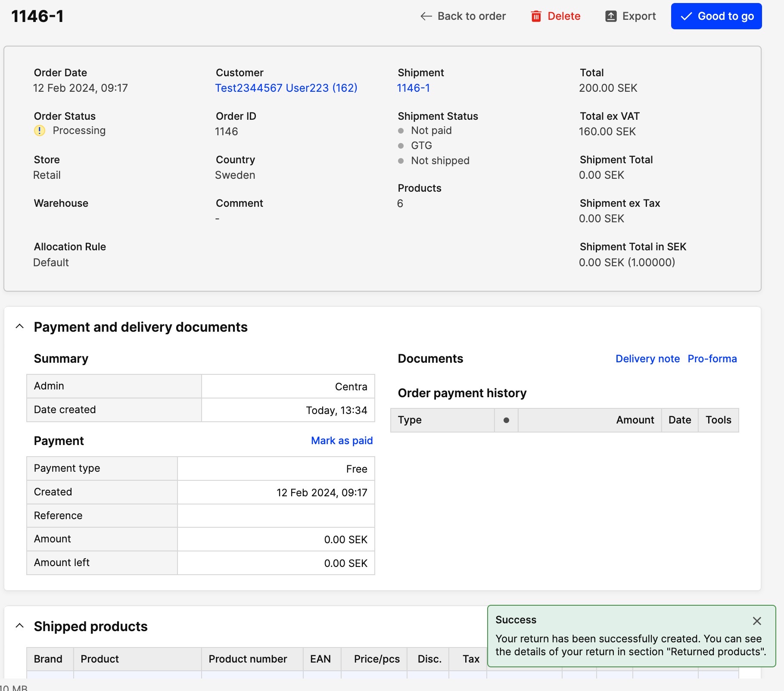Click the Amount column in payment history
The image size is (784, 691).
click(635, 420)
